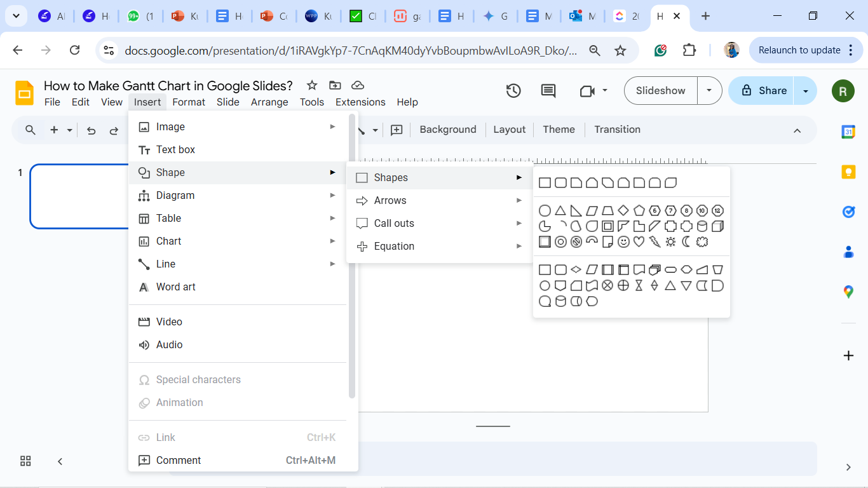Insert the crescent moon shape
The width and height of the screenshot is (868, 488).
click(686, 242)
